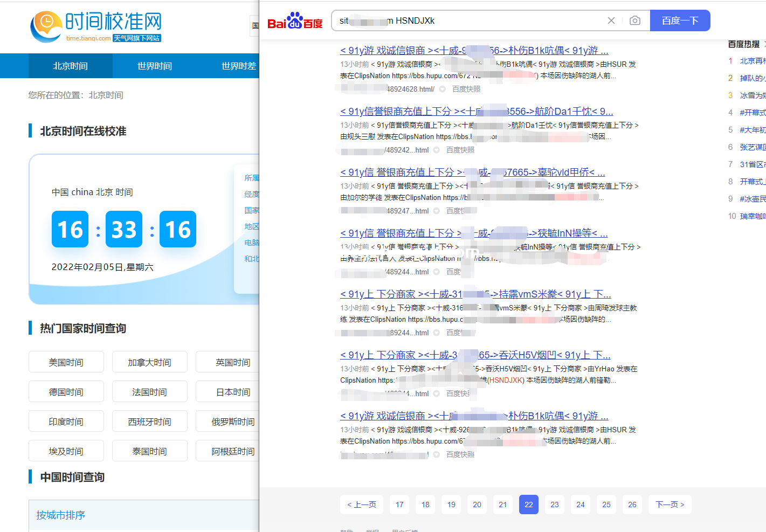Viewport: 766px width, 532px height.
Task: Open first result 百度快照 link
Action: (x=466, y=89)
